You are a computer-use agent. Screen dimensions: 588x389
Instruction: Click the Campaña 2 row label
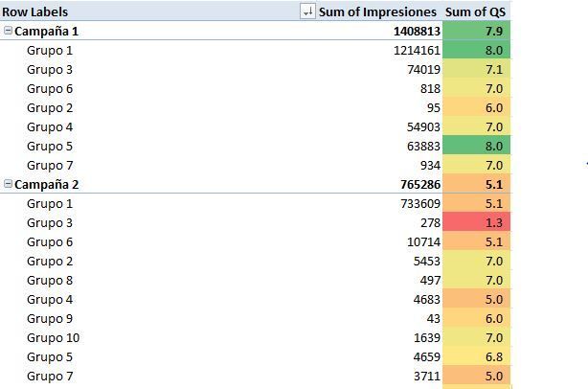[47, 185]
